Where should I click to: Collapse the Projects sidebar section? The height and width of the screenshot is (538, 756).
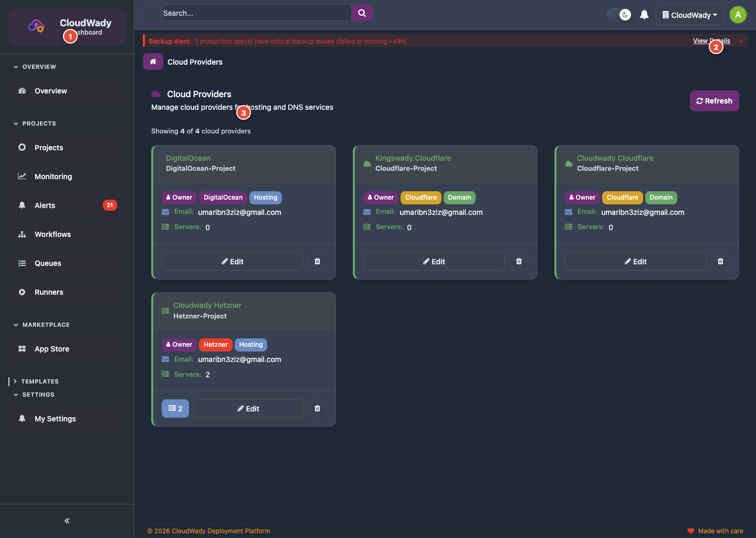pyautogui.click(x=38, y=123)
